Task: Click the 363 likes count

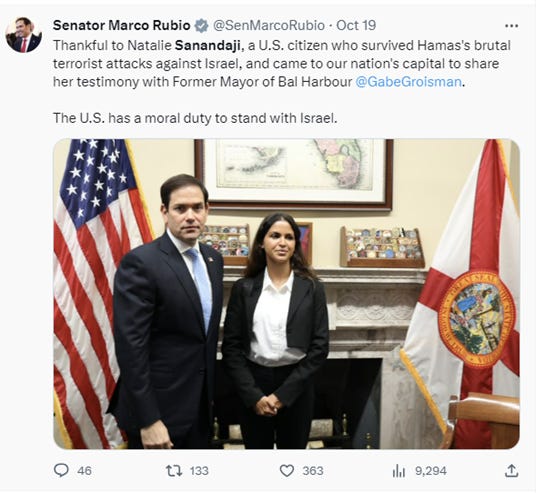Action: click(x=313, y=471)
